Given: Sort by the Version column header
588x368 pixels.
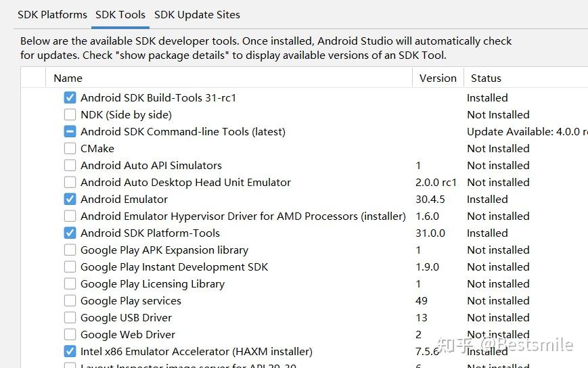Looking at the screenshot, I should [x=438, y=78].
